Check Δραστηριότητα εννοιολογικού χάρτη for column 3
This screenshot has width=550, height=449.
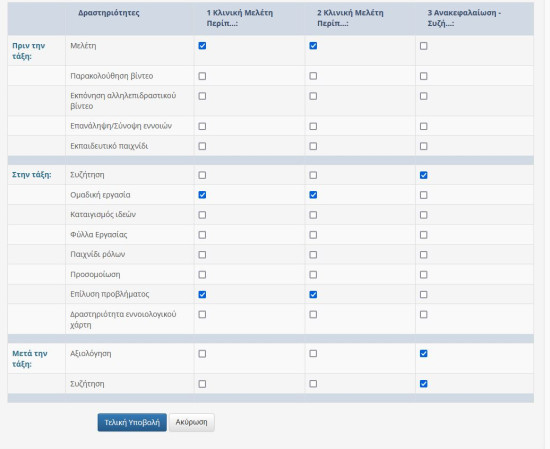(x=423, y=314)
